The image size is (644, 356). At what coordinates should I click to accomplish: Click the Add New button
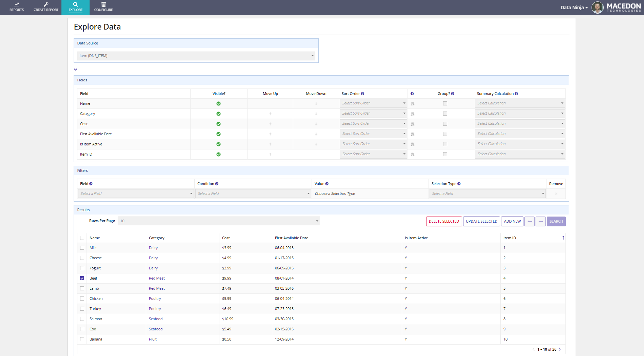512,221
